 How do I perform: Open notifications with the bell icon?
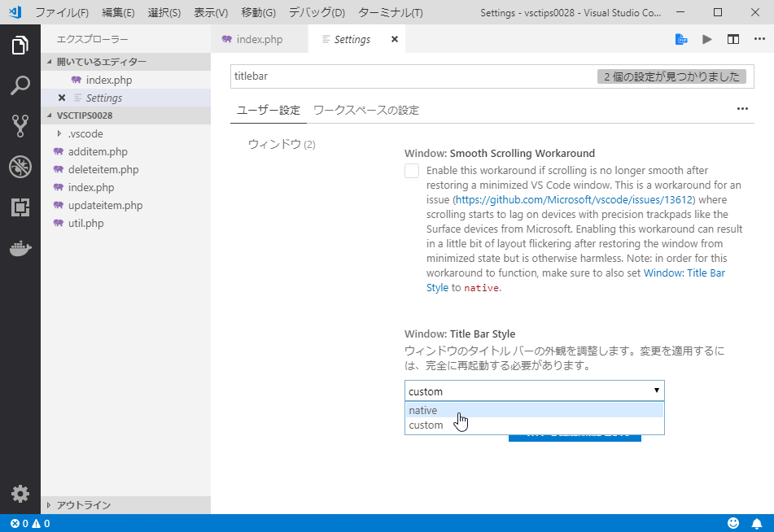click(756, 523)
